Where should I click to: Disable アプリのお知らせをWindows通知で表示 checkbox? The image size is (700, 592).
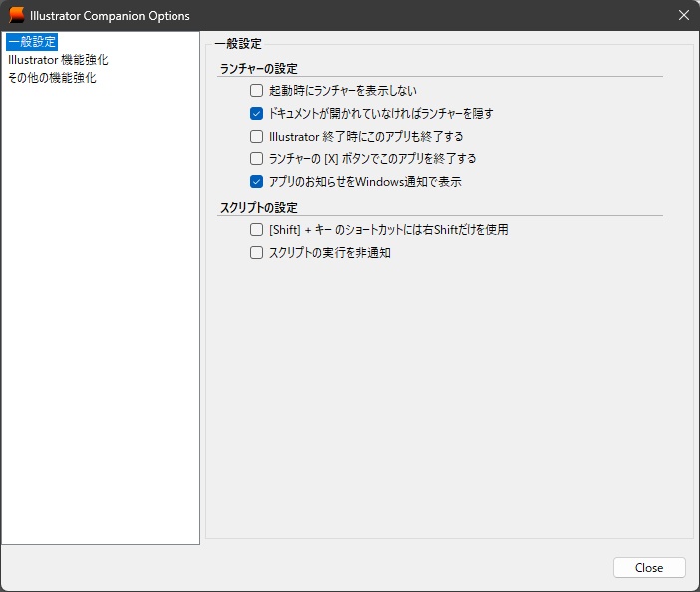click(256, 182)
